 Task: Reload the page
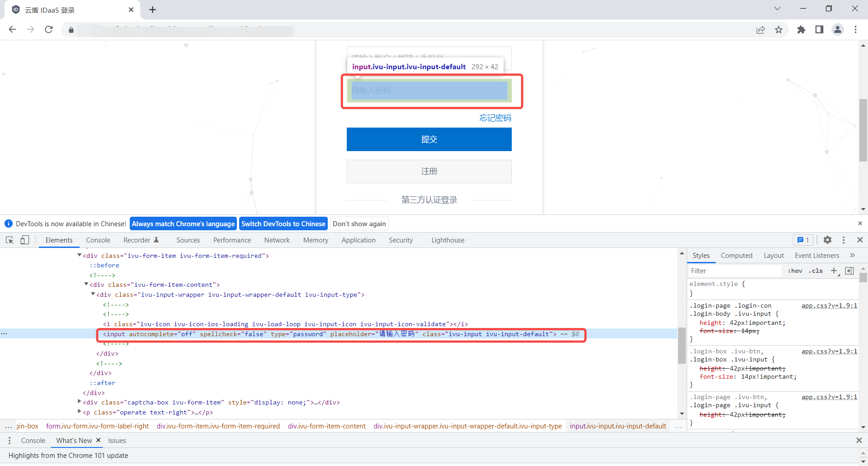[x=49, y=30]
